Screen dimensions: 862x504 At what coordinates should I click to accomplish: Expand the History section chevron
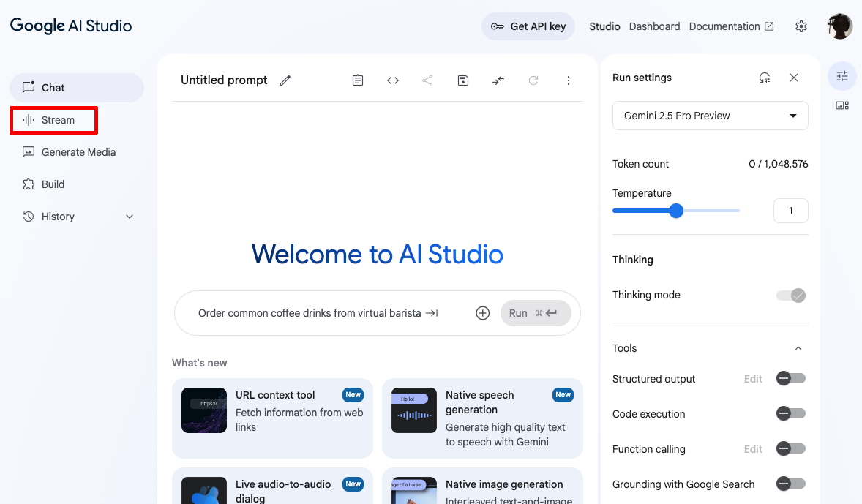130,217
